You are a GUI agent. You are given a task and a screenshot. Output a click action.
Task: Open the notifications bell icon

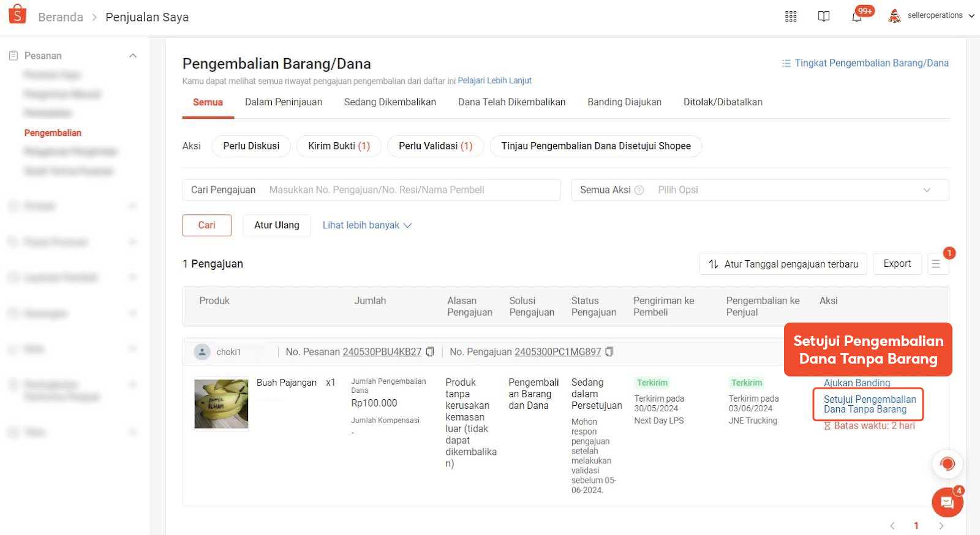click(x=857, y=17)
